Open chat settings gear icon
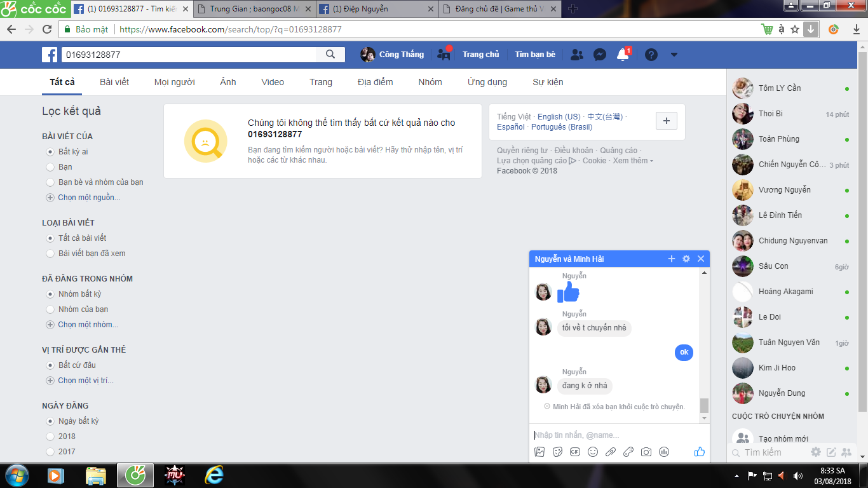868x488 pixels. point(686,259)
